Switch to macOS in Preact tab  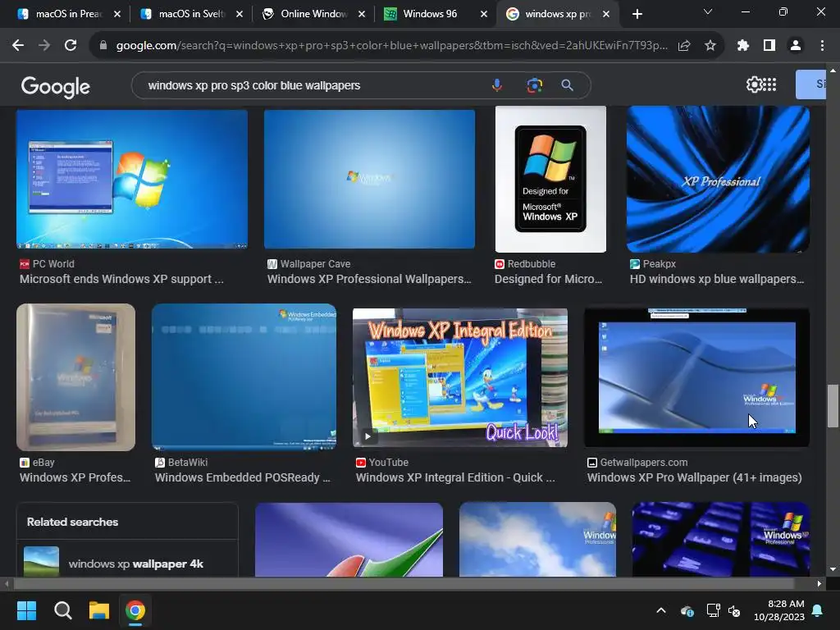(69, 14)
